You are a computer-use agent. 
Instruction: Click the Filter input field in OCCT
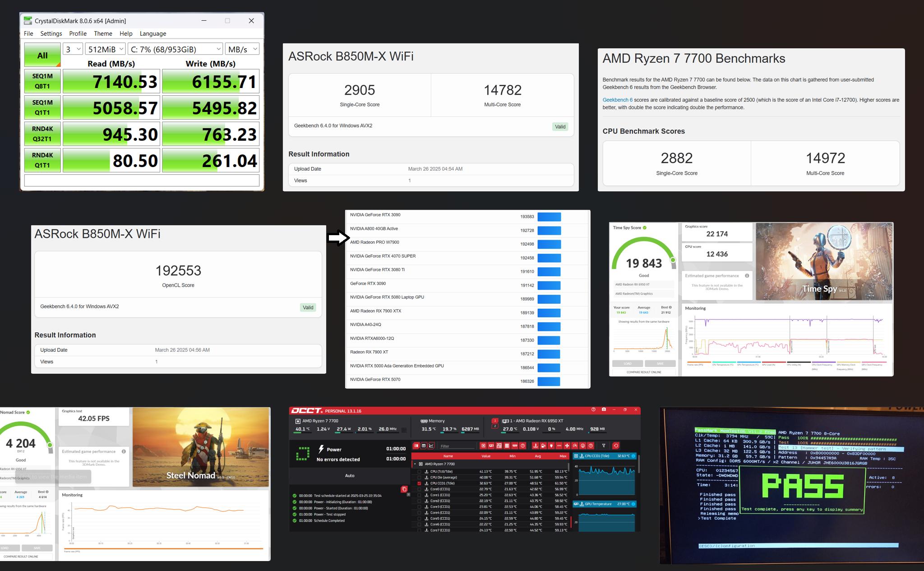(x=457, y=446)
